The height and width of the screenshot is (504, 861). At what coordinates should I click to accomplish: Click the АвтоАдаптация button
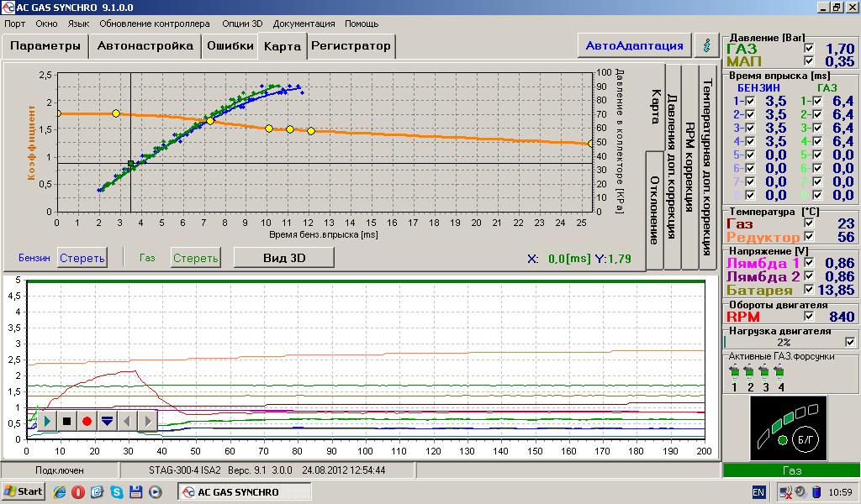(635, 45)
